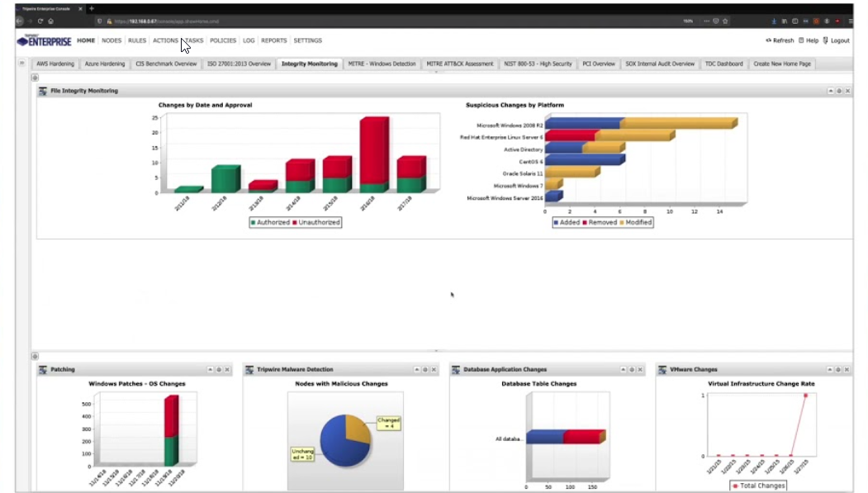Open the NIST 800-53 - High Security tab
868x493 pixels.
tap(538, 64)
